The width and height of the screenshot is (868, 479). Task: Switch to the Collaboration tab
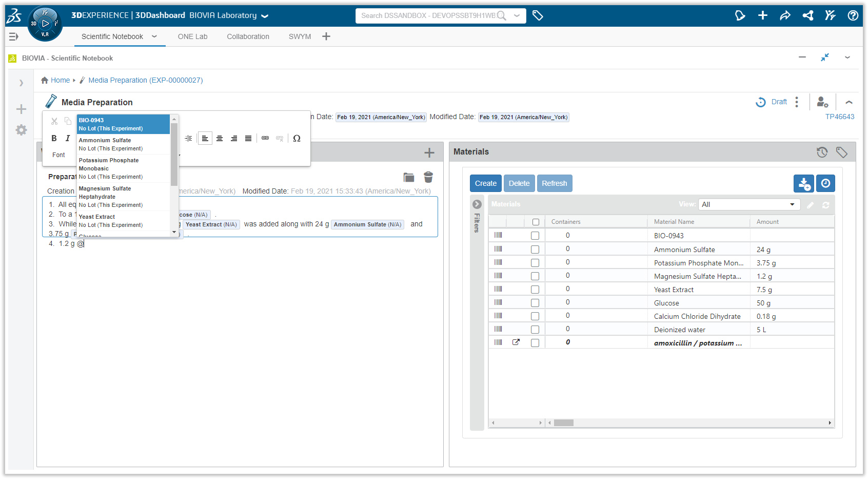(x=248, y=36)
